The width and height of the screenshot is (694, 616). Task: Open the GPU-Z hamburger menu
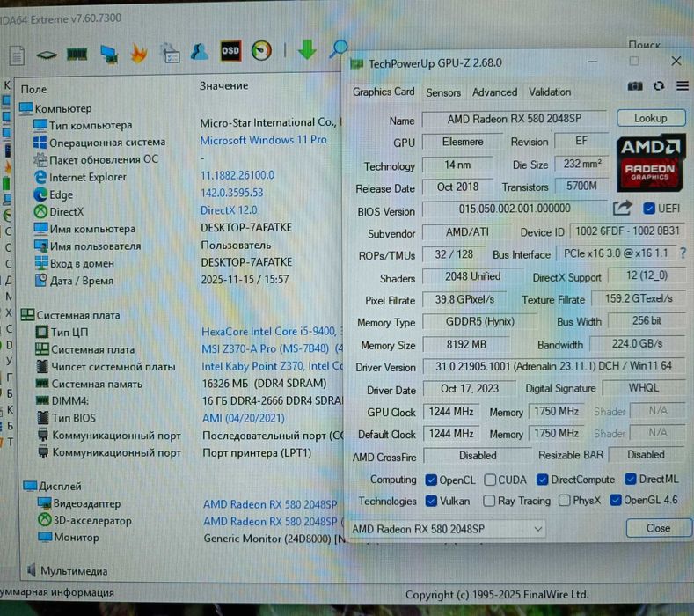(683, 85)
